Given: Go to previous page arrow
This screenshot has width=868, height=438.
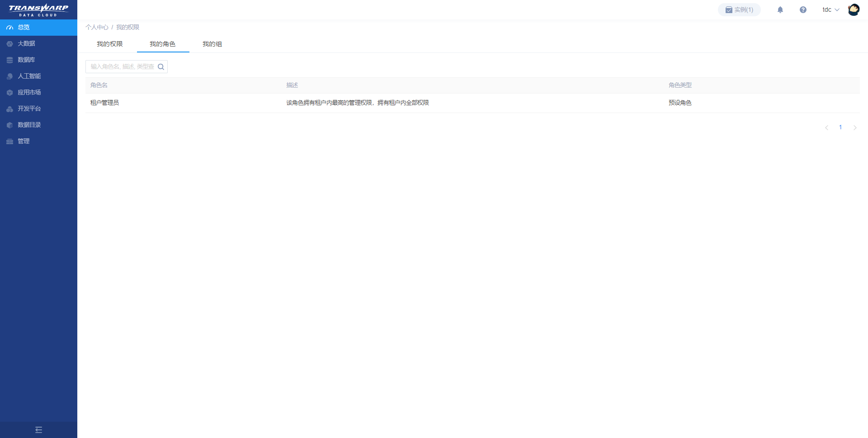Looking at the screenshot, I should pyautogui.click(x=826, y=127).
